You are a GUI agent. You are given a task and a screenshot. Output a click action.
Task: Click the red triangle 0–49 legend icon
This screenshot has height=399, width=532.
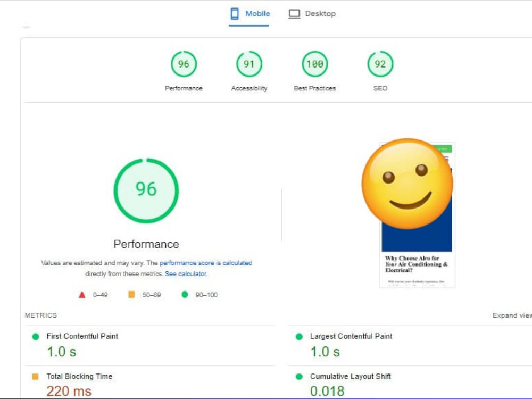pyautogui.click(x=82, y=295)
